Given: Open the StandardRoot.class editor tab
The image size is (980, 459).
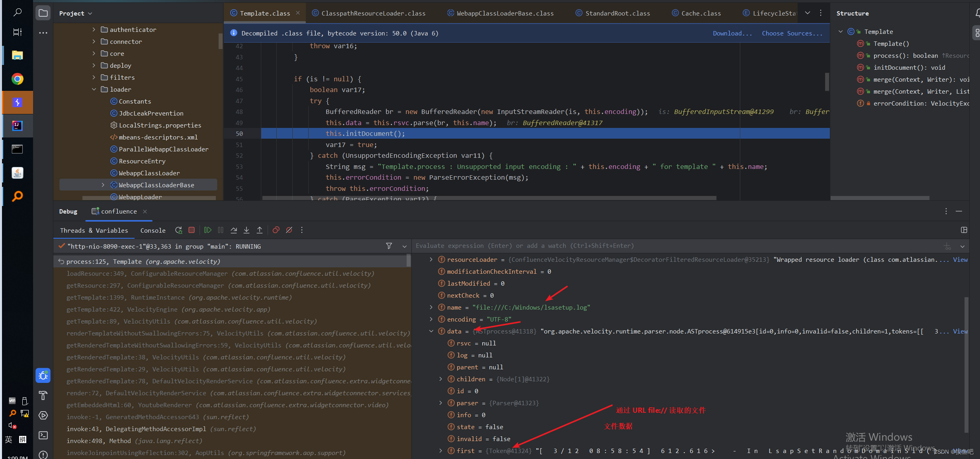Looking at the screenshot, I should 617,13.
